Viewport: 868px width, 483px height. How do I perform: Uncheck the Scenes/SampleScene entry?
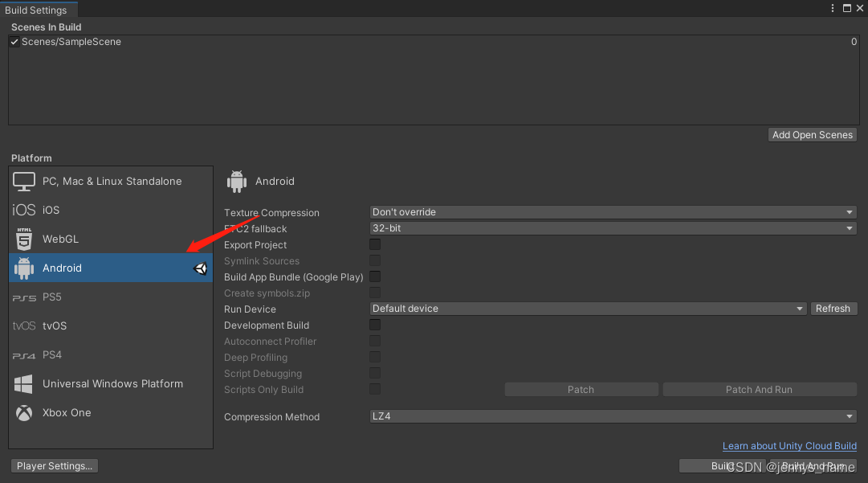tap(14, 41)
